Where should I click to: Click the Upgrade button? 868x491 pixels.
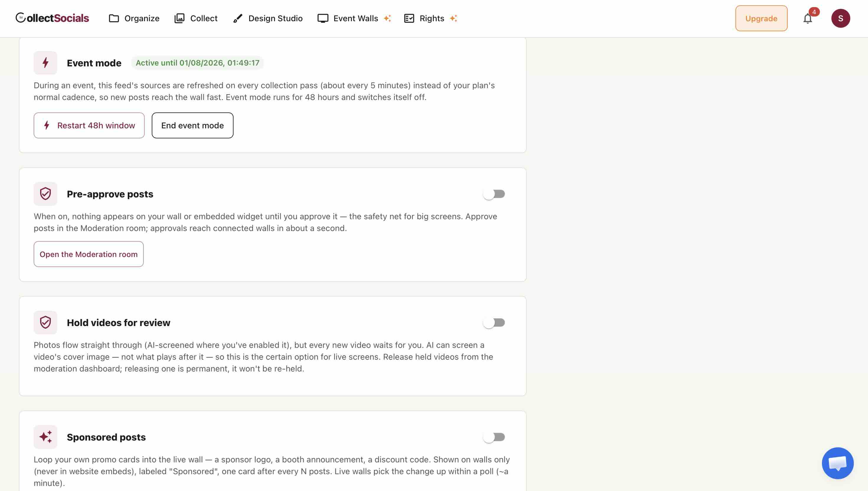(x=761, y=18)
